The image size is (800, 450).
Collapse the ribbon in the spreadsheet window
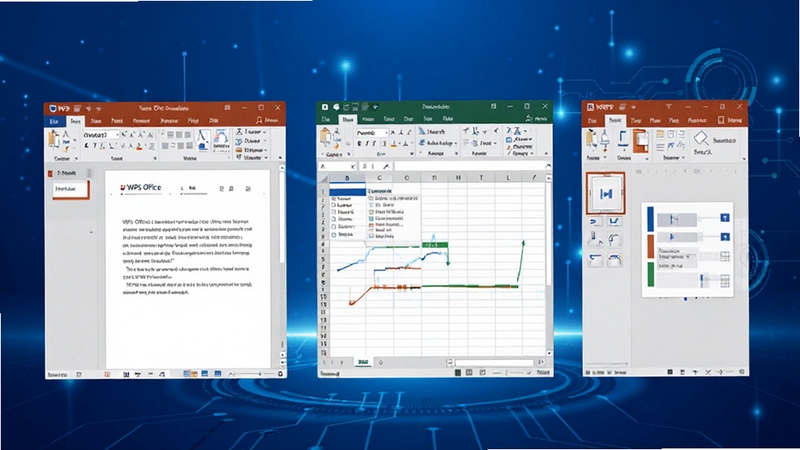546,153
